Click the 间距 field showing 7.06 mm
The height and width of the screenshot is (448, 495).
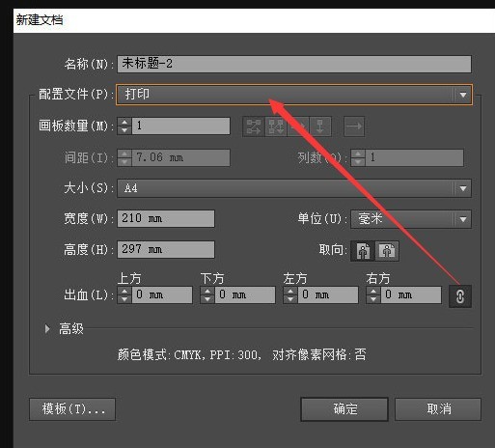tap(180, 157)
